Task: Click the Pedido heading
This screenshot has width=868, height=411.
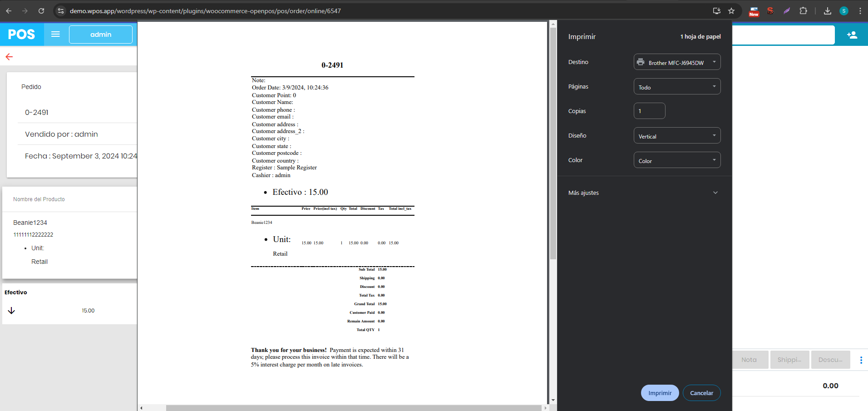Action: pyautogui.click(x=31, y=87)
